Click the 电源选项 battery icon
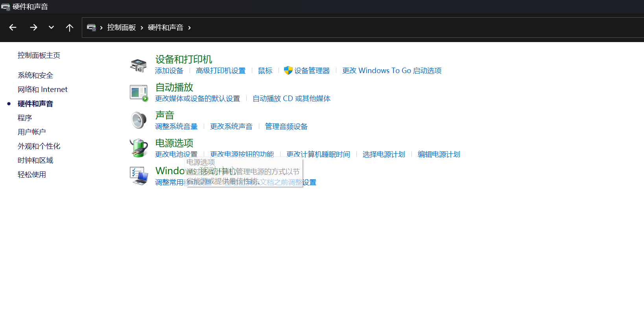 click(138, 148)
